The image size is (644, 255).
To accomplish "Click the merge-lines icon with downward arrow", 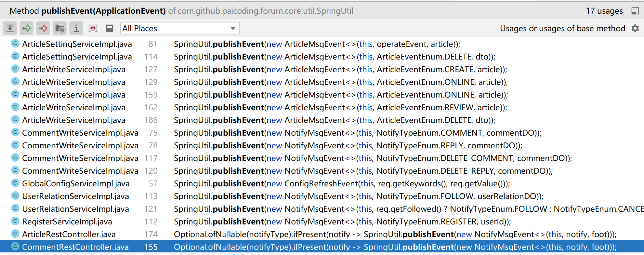I will pos(10,28).
